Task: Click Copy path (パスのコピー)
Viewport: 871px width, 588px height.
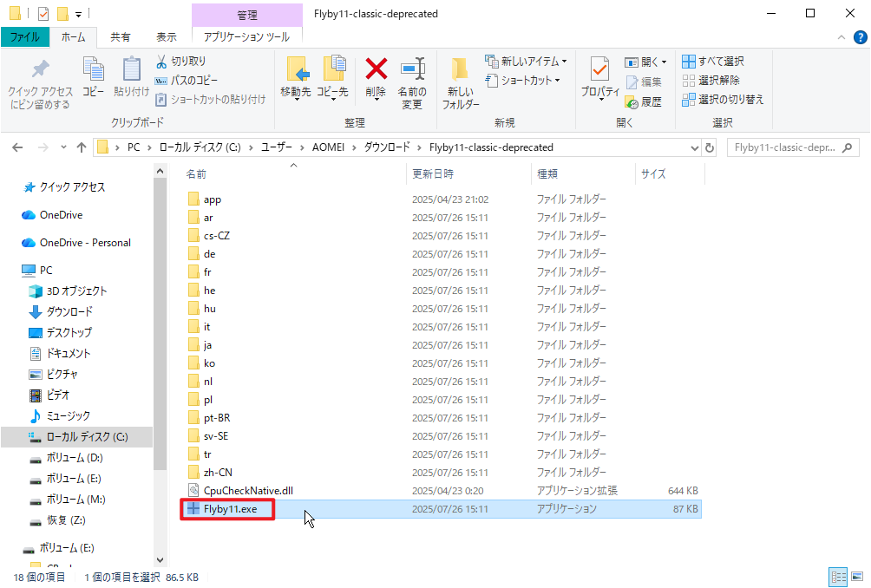Action: click(187, 81)
